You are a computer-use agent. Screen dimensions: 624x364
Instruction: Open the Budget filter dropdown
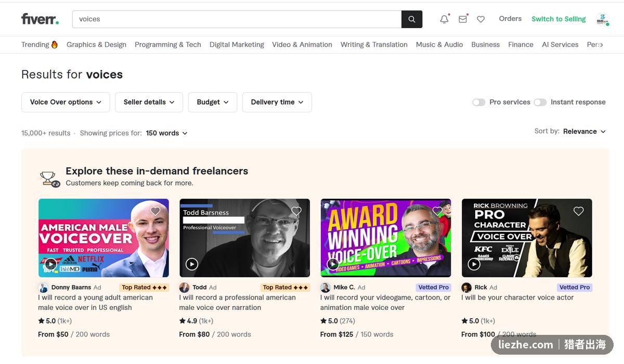pyautogui.click(x=213, y=102)
